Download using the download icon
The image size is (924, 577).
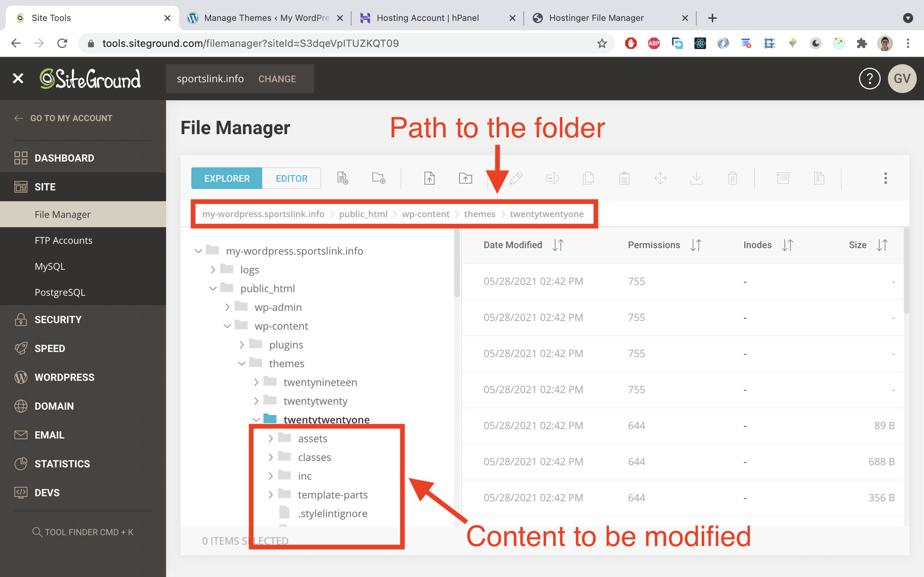pyautogui.click(x=697, y=178)
